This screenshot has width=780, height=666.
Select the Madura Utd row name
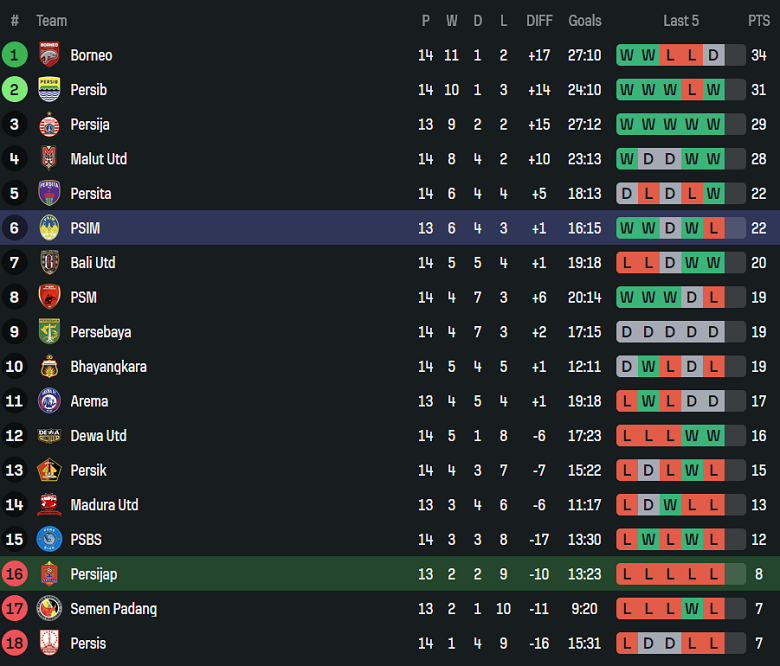point(104,505)
